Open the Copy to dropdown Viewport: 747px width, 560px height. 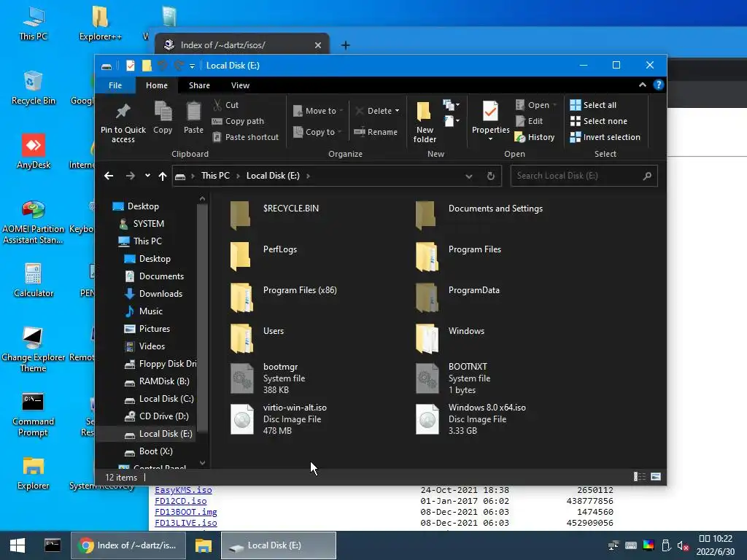click(318, 132)
